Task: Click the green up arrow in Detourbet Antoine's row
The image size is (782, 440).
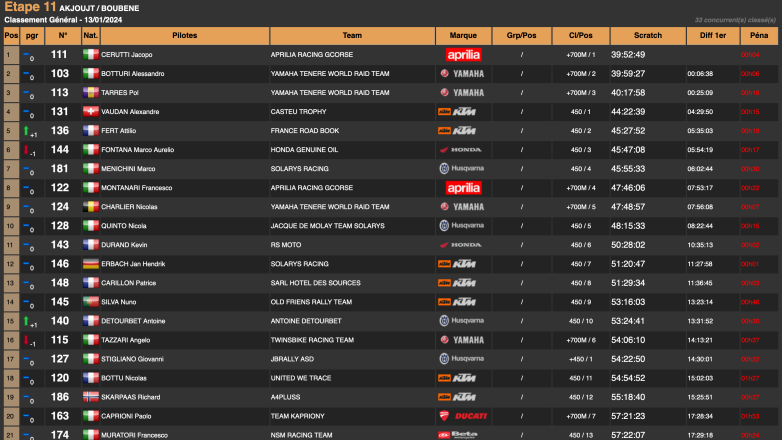Action: pyautogui.click(x=26, y=321)
